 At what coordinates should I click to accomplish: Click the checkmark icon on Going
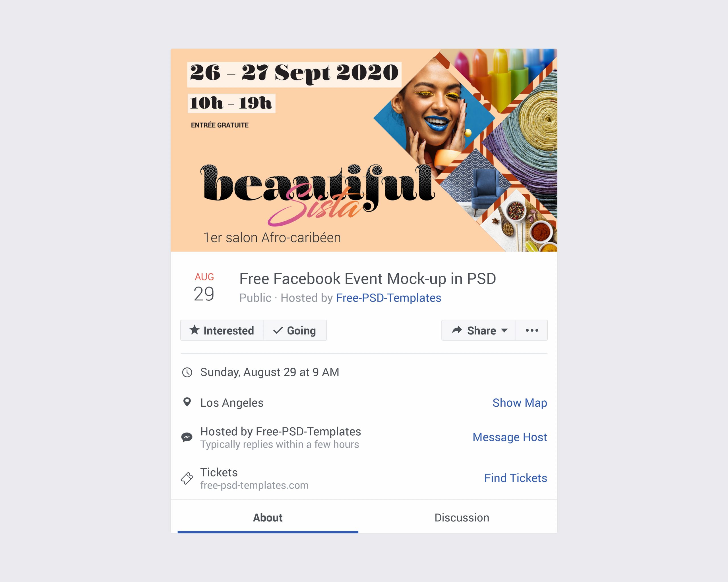click(278, 330)
